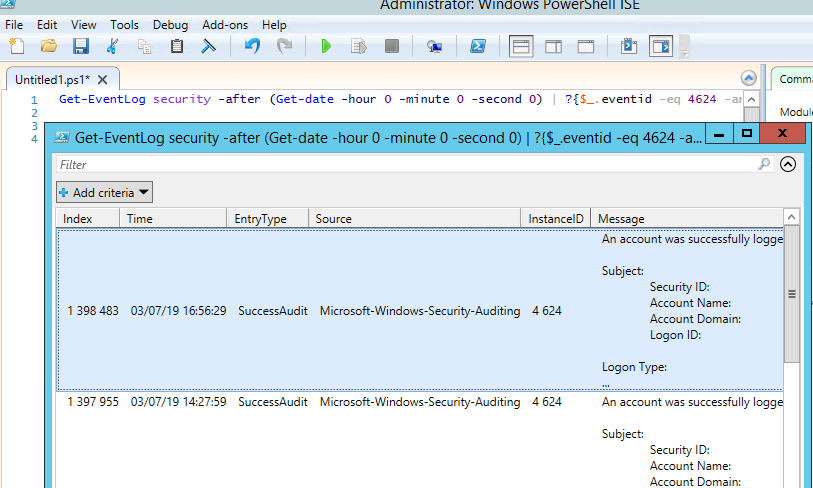Run the script with green play icon
Screen dimensions: 813x488
326,47
